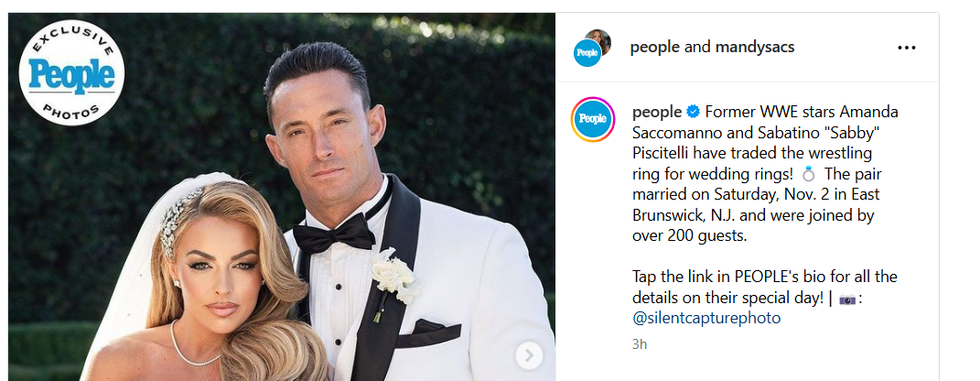Click the blue verified badge beside people

tap(693, 112)
